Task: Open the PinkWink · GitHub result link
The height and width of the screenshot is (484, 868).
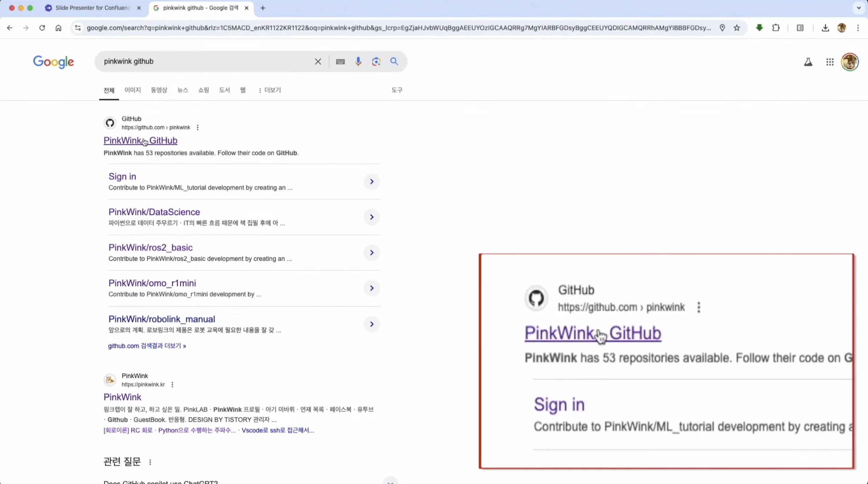Action: 140,140
